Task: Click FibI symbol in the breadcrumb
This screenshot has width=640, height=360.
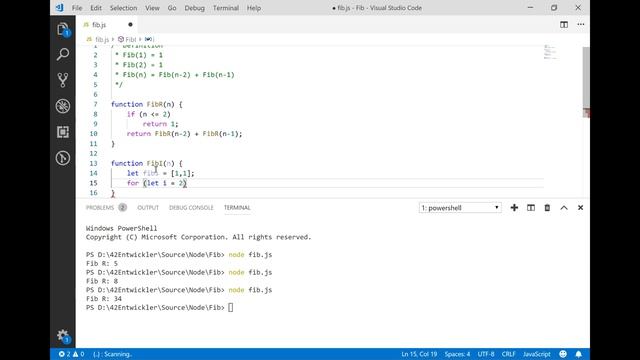Action: [127, 39]
